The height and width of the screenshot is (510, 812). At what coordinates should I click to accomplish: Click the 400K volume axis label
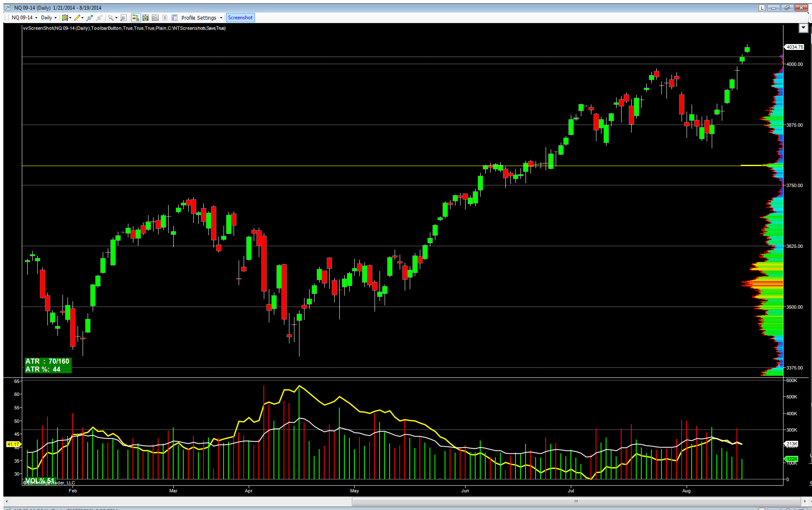792,414
